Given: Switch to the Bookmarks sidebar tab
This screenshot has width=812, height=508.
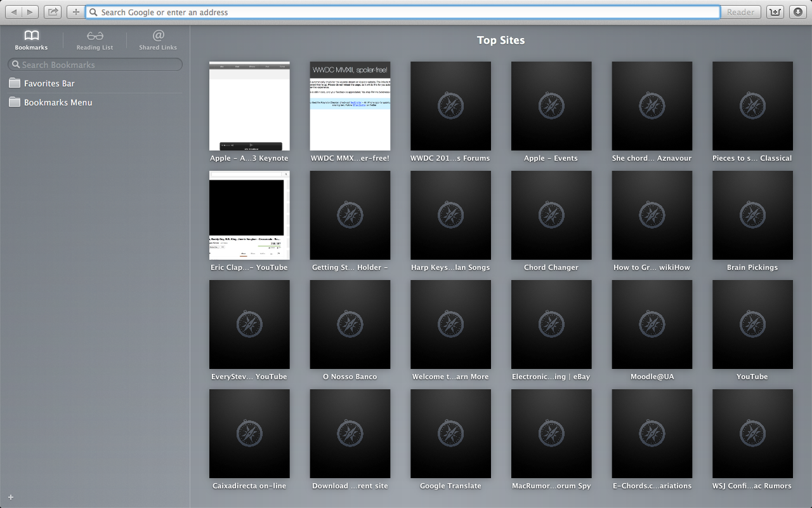Looking at the screenshot, I should (32, 40).
